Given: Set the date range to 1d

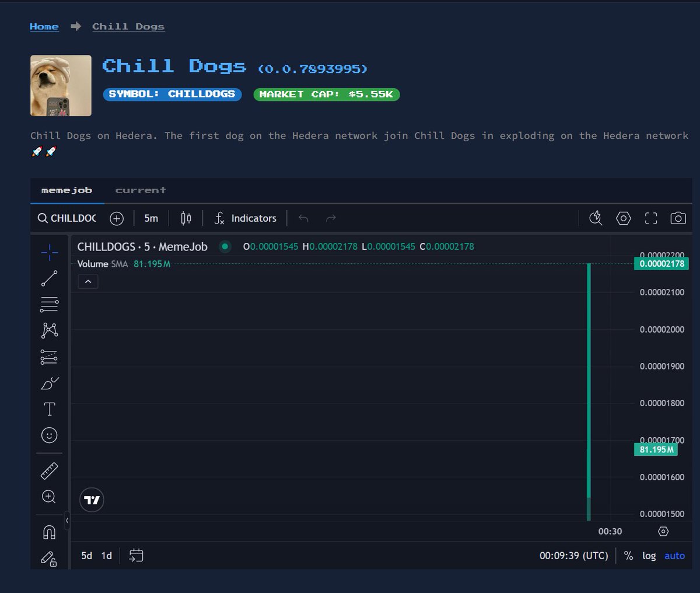Looking at the screenshot, I should [x=107, y=556].
